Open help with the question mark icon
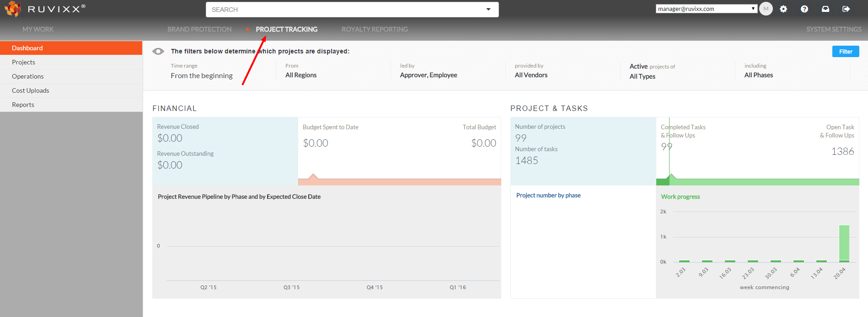The width and height of the screenshot is (868, 317). coord(804,9)
